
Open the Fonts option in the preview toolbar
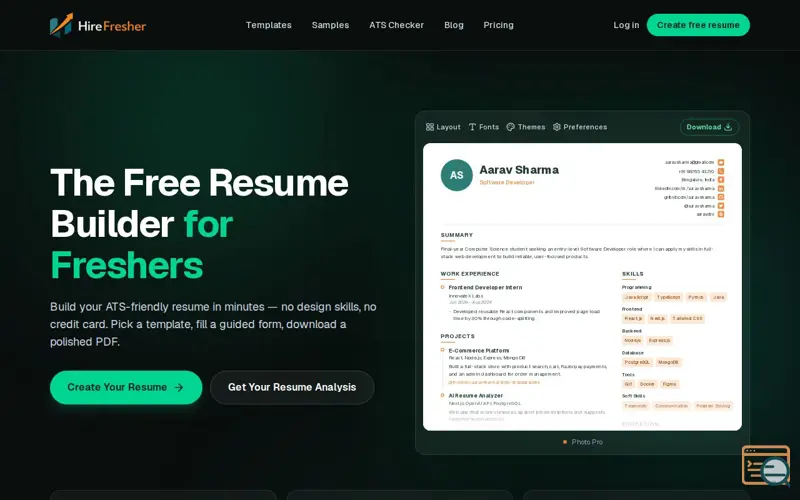click(x=484, y=127)
